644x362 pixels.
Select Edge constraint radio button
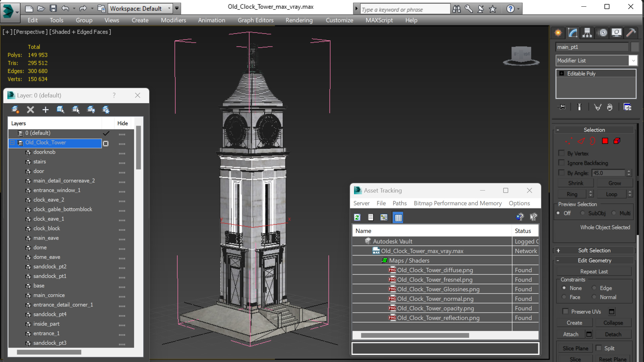(x=594, y=288)
